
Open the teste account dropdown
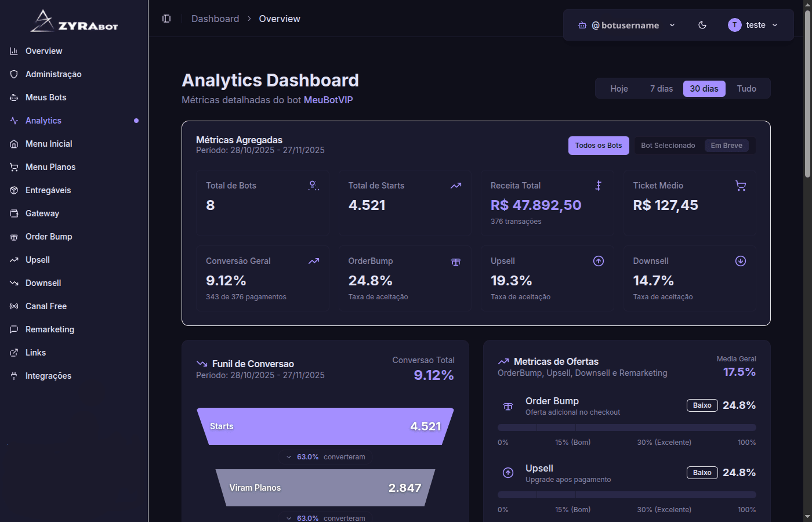[753, 25]
